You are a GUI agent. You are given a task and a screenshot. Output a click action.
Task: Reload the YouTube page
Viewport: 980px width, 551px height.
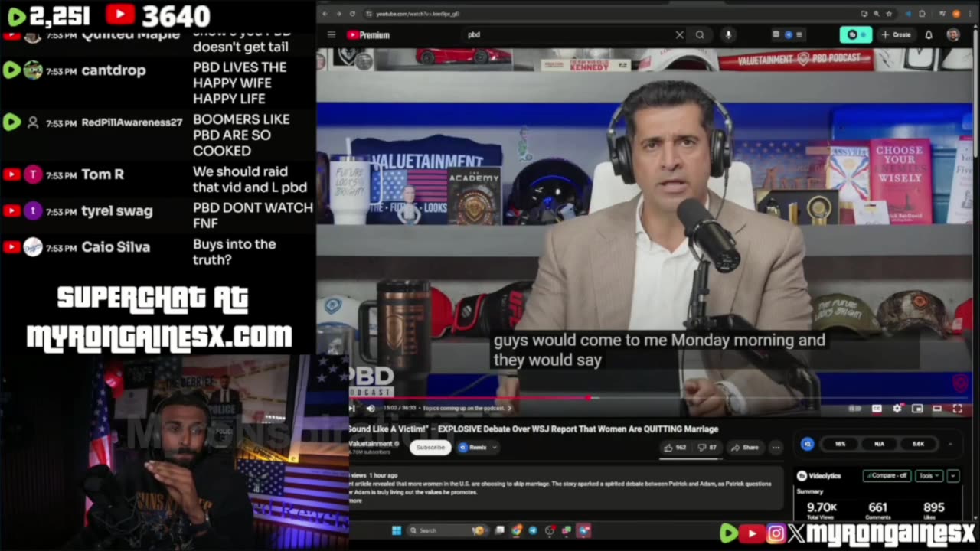click(x=352, y=14)
